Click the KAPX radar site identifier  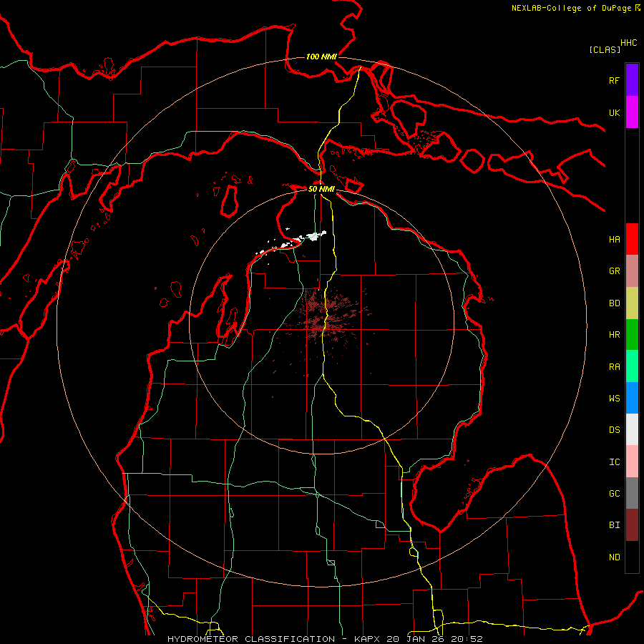pyautogui.click(x=368, y=639)
